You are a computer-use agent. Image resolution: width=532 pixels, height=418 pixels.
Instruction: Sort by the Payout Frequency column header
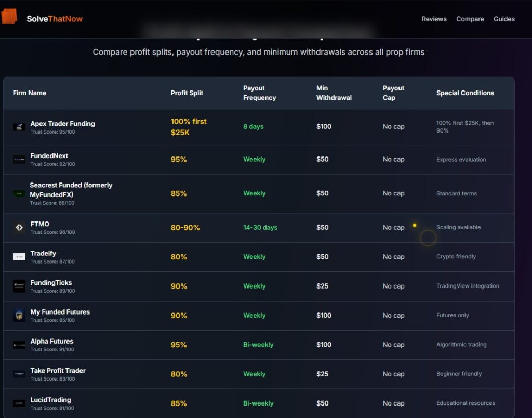259,93
